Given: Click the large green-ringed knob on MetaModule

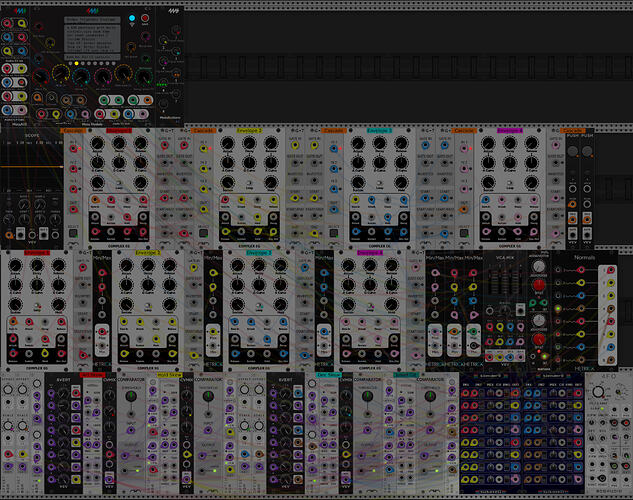Looking at the screenshot, I should pos(144,76).
